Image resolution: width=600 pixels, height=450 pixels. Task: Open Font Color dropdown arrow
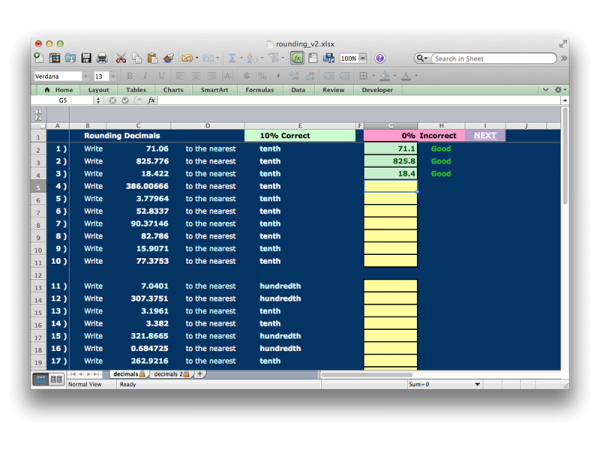coord(416,76)
